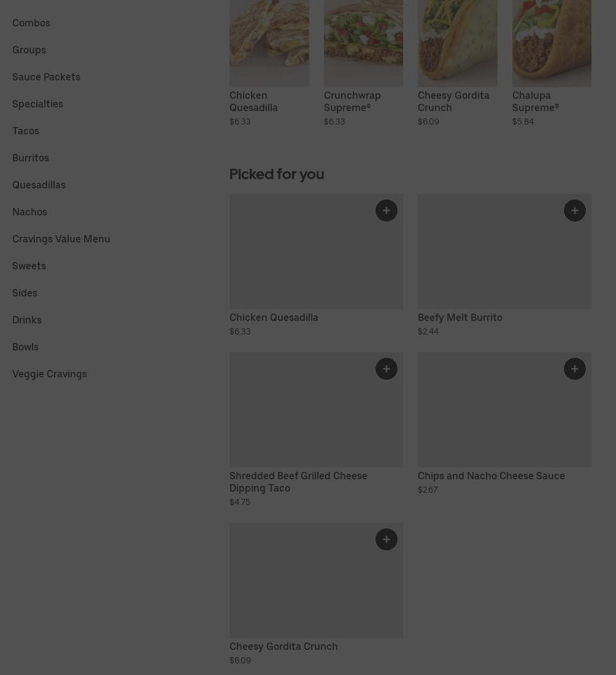Screen dimensions: 616x675
Task: Go to the Tacos category
Action: point(26,131)
